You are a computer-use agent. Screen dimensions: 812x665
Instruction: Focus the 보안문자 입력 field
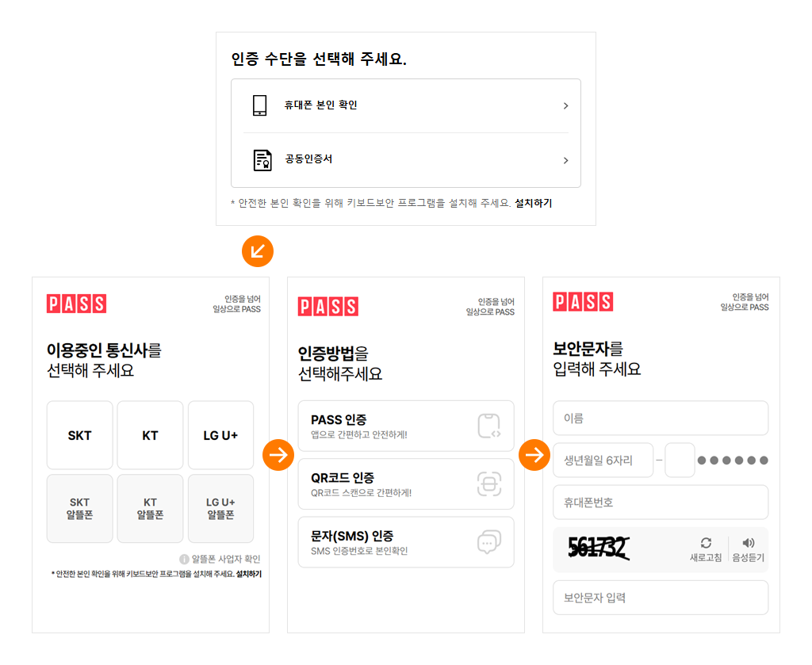661,598
